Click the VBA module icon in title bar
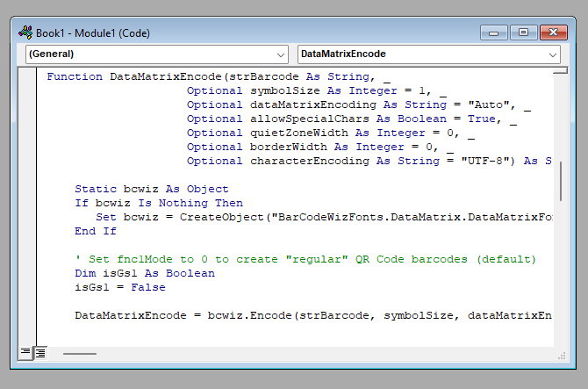 point(25,32)
